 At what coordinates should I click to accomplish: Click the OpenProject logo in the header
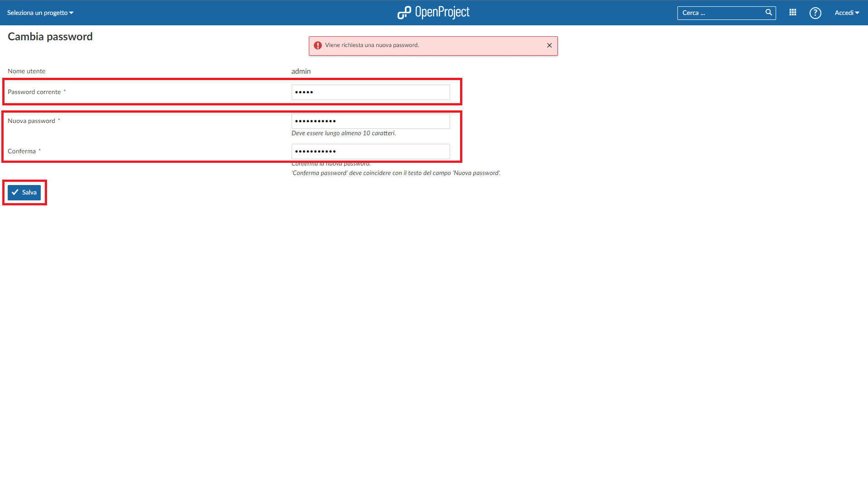click(433, 13)
